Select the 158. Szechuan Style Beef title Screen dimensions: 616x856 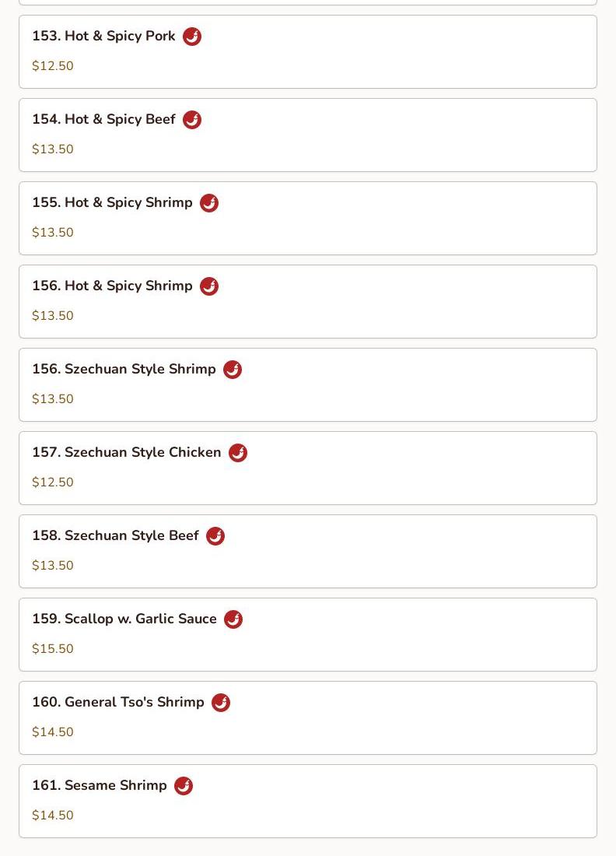115,535
